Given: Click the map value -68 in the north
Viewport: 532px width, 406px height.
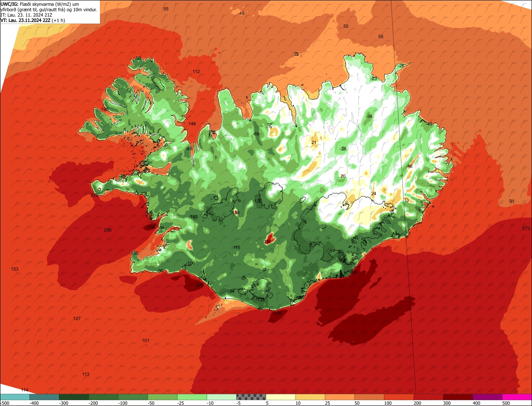Looking at the screenshot, I should point(256,134).
